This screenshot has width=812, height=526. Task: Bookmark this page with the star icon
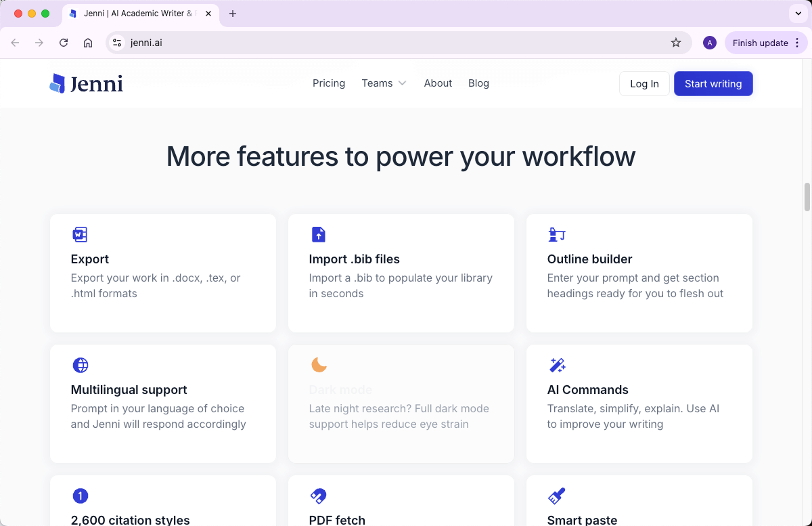675,43
